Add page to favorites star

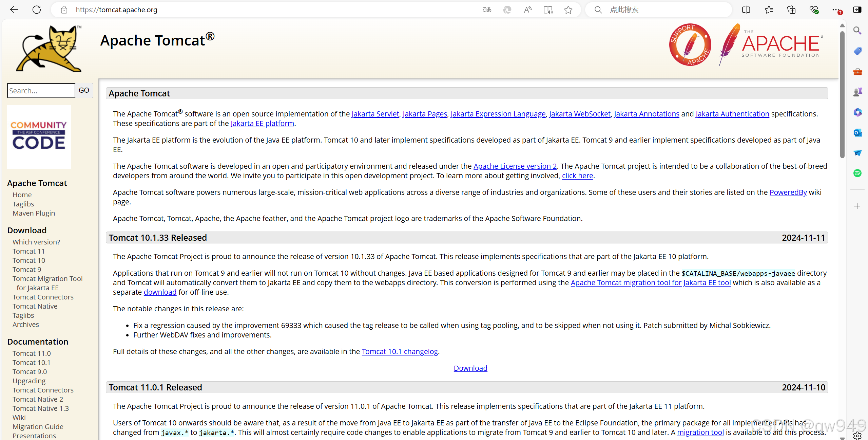coord(568,10)
